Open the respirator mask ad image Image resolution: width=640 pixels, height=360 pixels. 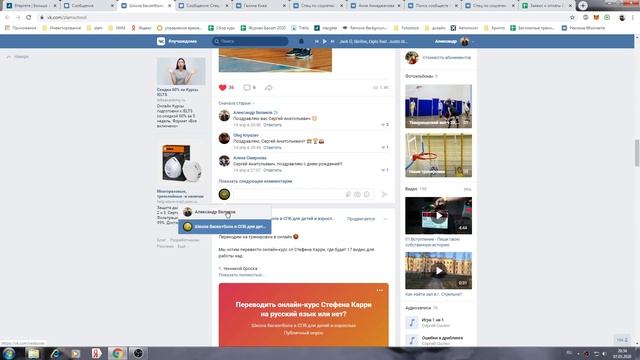(181, 164)
